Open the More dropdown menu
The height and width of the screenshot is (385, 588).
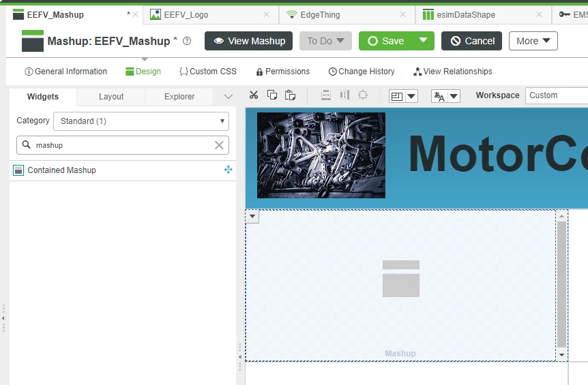533,41
